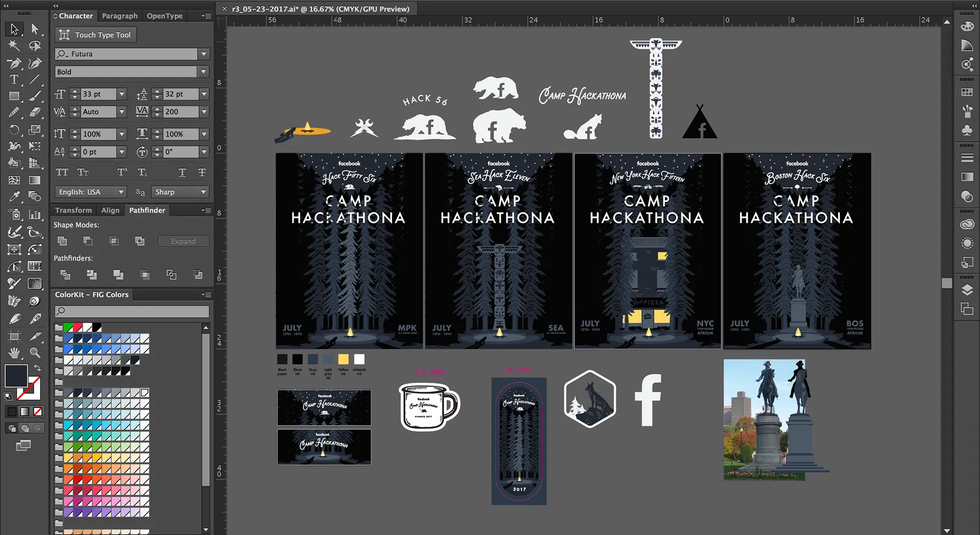Open the Sharp anti-aliasing dropdown
The height and width of the screenshot is (535, 980).
(x=204, y=192)
